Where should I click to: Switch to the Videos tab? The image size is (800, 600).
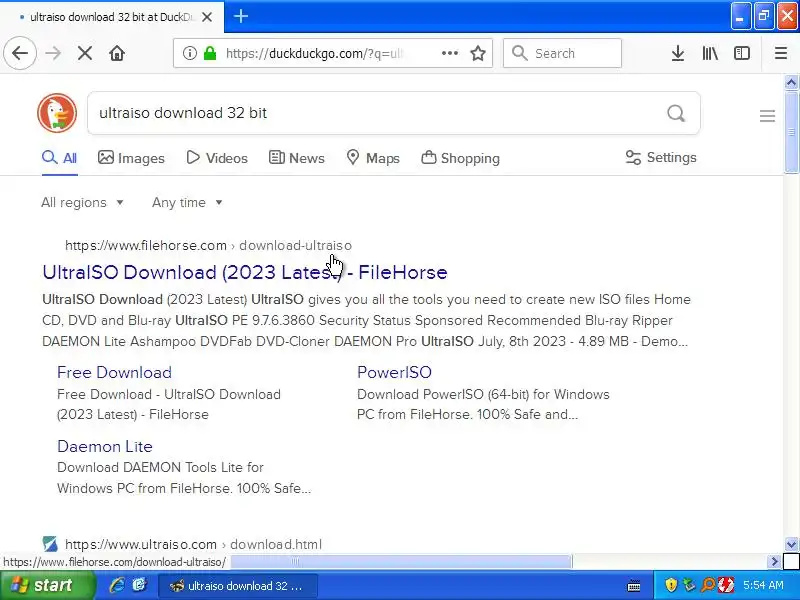(x=217, y=158)
